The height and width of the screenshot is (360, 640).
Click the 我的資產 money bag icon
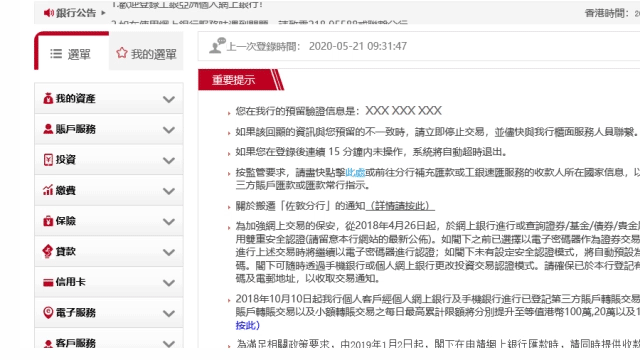click(x=48, y=98)
